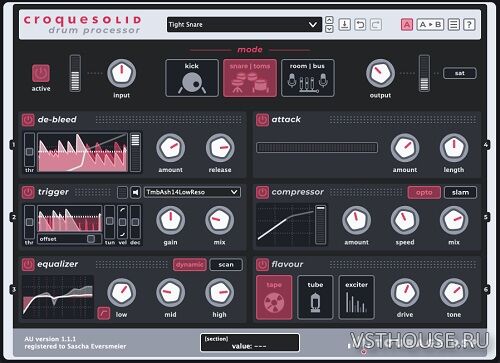
Task: Copy A to B state
Action: (430, 25)
